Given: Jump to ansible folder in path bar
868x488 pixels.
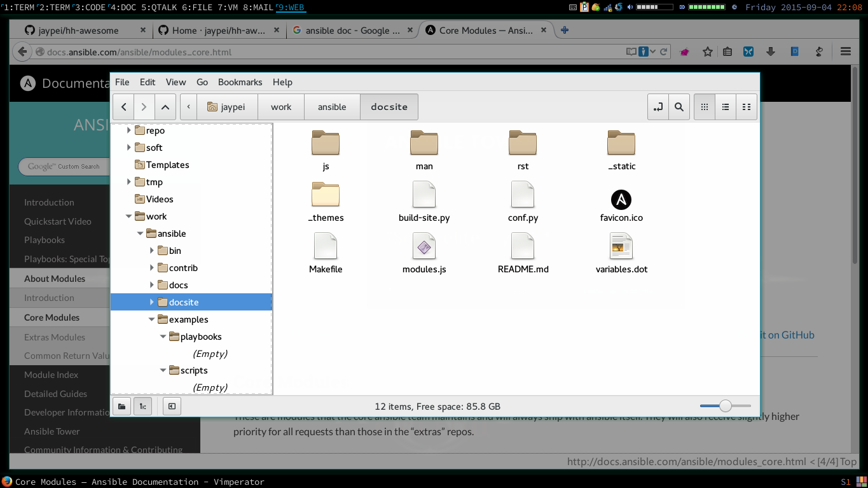Looking at the screenshot, I should [332, 107].
